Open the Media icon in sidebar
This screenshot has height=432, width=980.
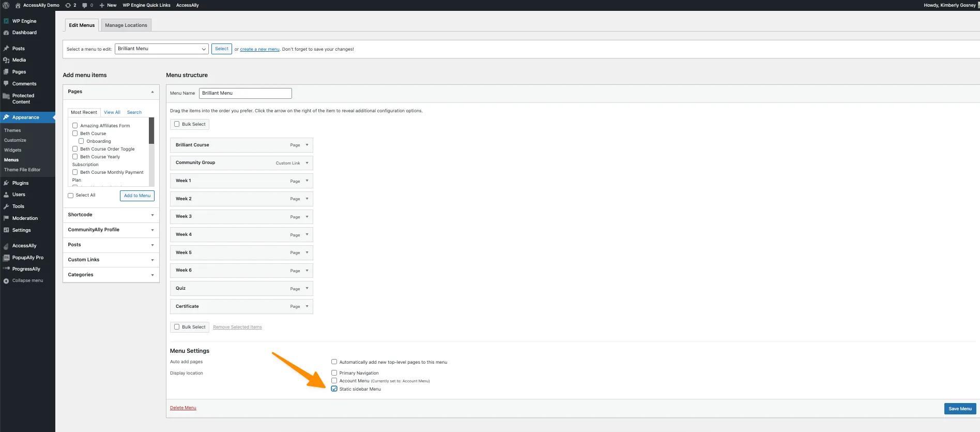[6, 60]
